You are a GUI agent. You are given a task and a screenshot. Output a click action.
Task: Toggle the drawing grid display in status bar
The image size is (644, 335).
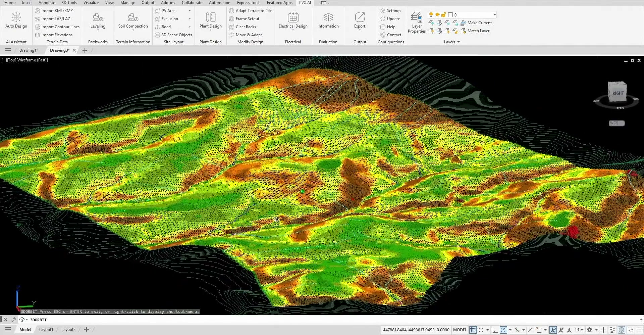473,330
